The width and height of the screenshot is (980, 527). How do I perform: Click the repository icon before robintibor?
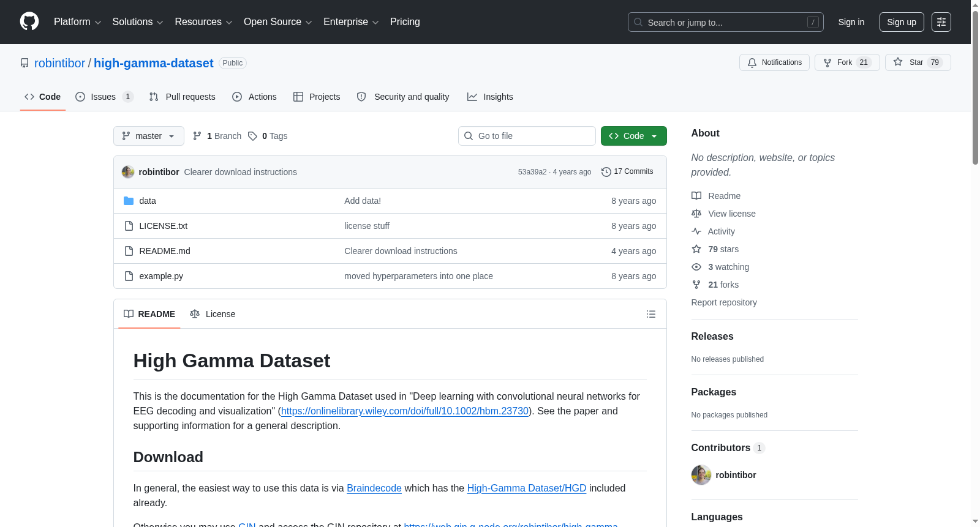click(x=24, y=63)
